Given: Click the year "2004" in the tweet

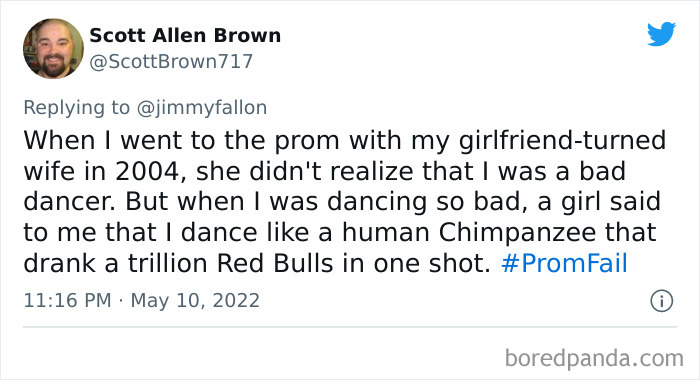Looking at the screenshot, I should pos(147,171).
